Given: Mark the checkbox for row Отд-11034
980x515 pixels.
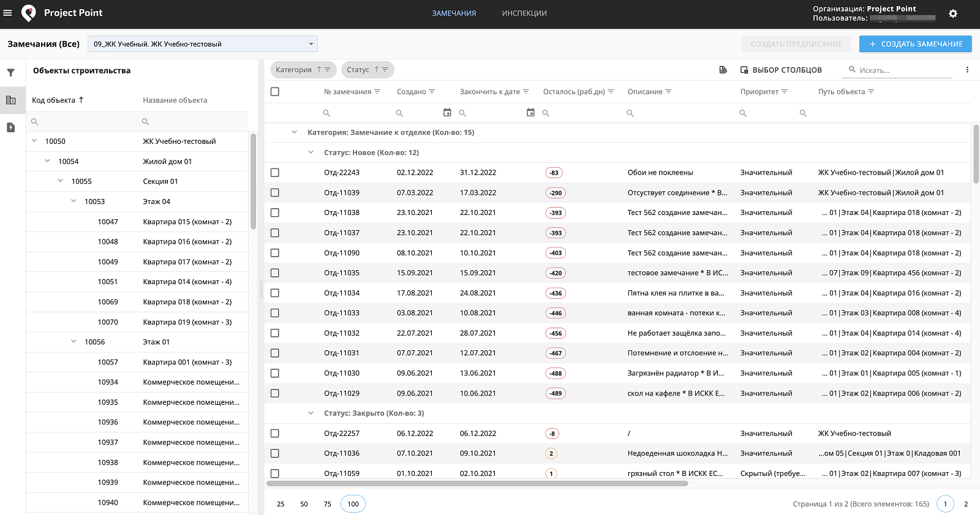Looking at the screenshot, I should 275,293.
